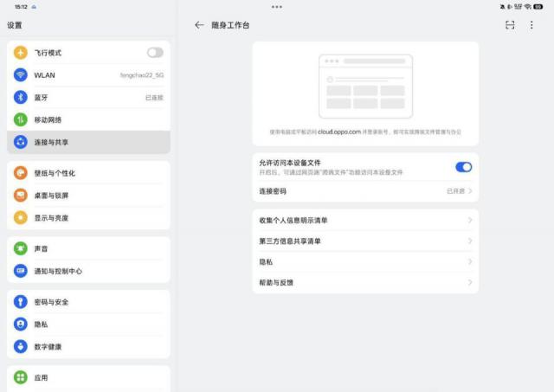Image resolution: width=554 pixels, height=392 pixels.
Task: Click the cloud.oppo.com browser illustration
Action: pos(365,86)
